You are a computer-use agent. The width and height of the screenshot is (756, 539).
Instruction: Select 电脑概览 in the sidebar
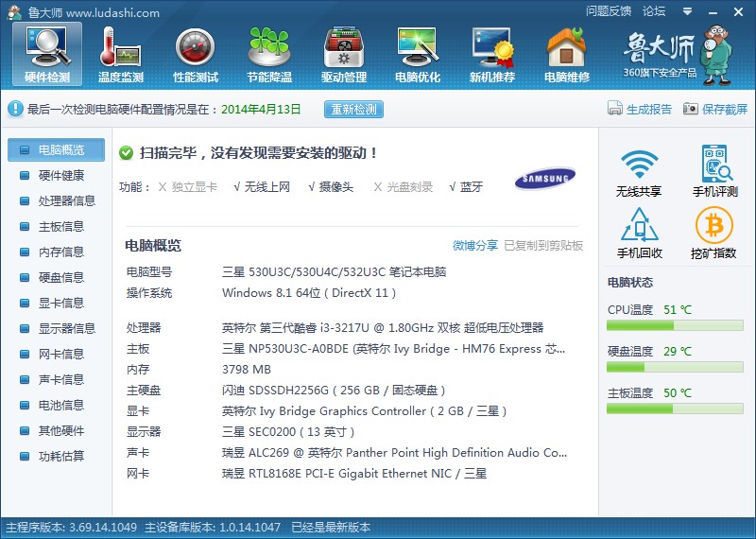tap(56, 149)
